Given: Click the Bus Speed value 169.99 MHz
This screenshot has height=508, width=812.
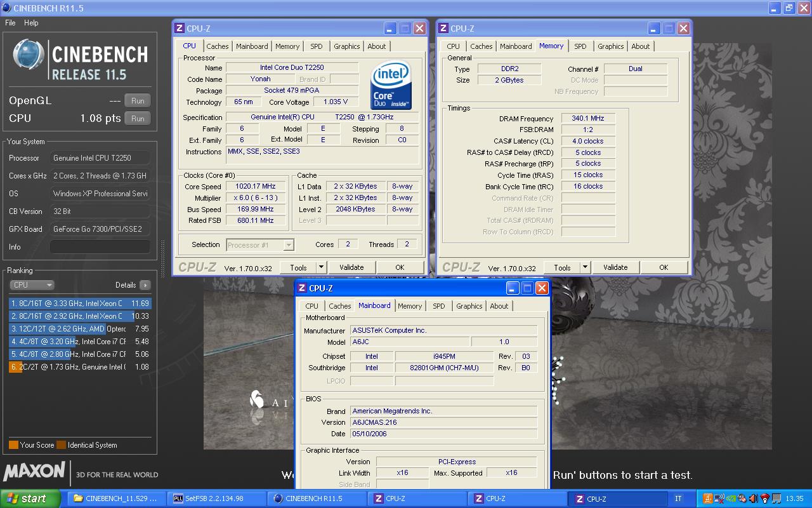Looking at the screenshot, I should [x=256, y=210].
